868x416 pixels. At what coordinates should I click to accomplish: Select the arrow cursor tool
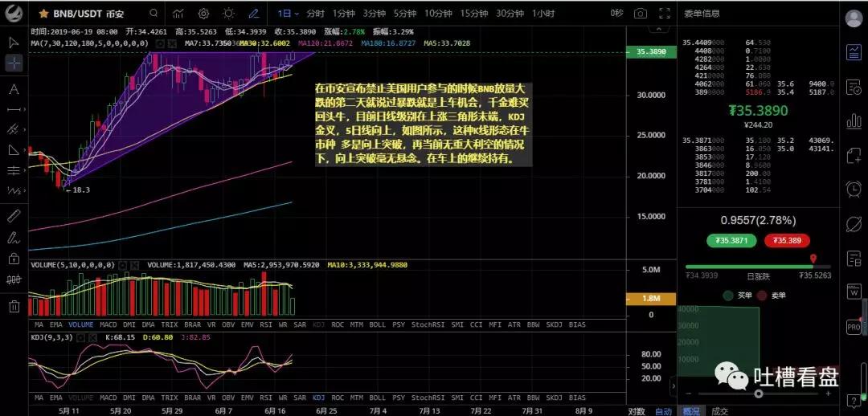point(14,42)
